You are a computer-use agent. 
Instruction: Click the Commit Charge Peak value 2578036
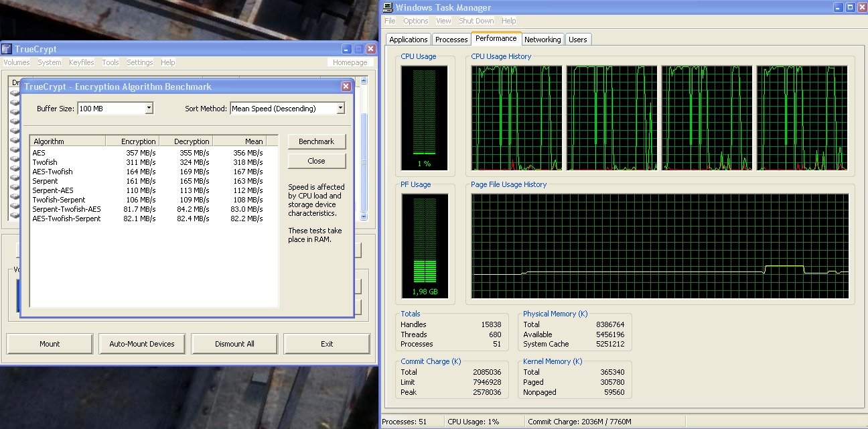point(487,392)
